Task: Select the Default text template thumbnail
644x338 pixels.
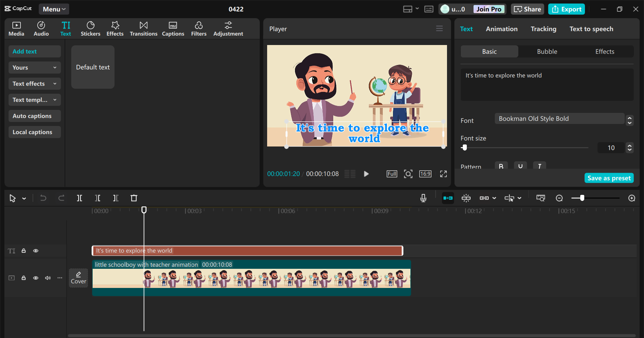Action: tap(93, 67)
